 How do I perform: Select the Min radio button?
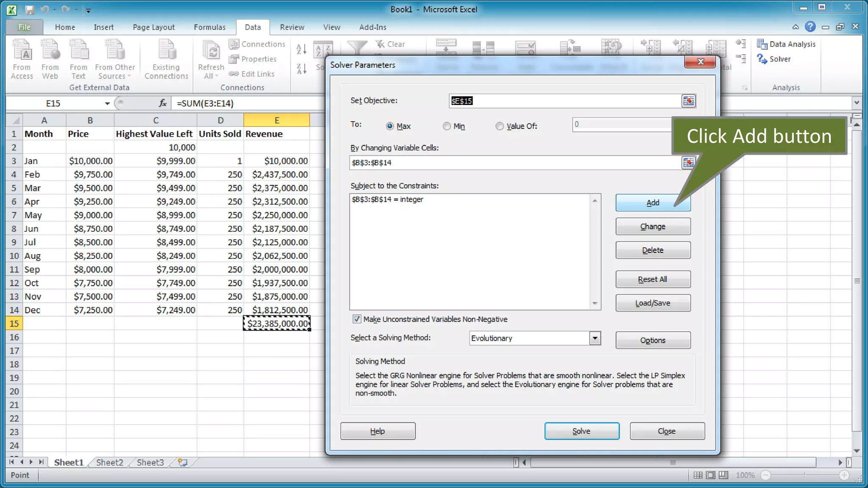(x=447, y=126)
